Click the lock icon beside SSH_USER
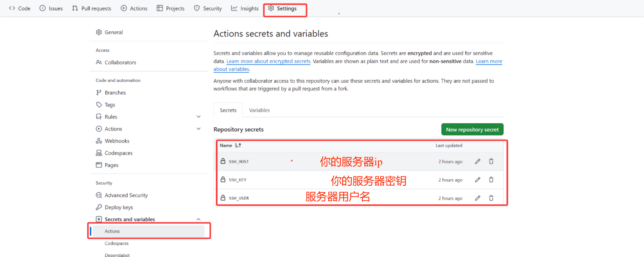644x257 pixels. pos(223,198)
